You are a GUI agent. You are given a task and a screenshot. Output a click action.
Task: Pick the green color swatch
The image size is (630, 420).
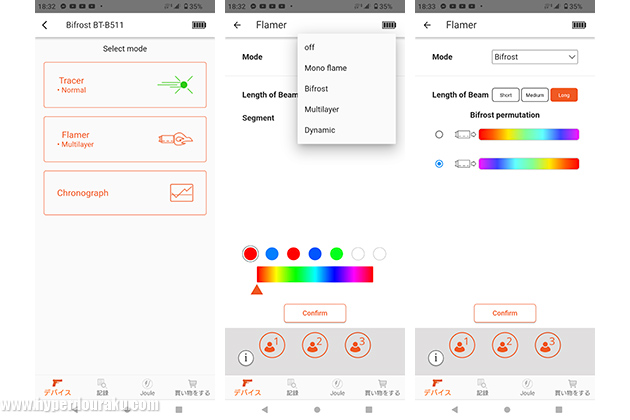tap(336, 254)
